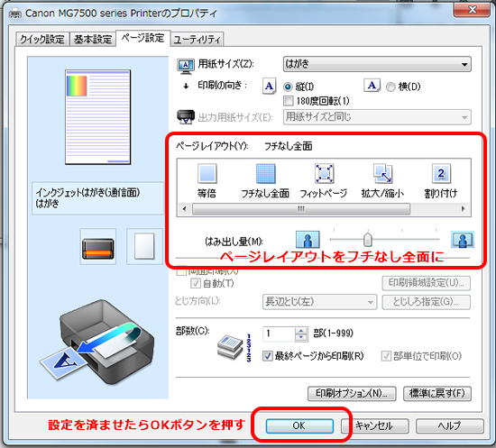Image resolution: width=496 pixels, height=448 pixels.
Task: Select the 横 landscape orientation radio button
Action: click(390, 87)
